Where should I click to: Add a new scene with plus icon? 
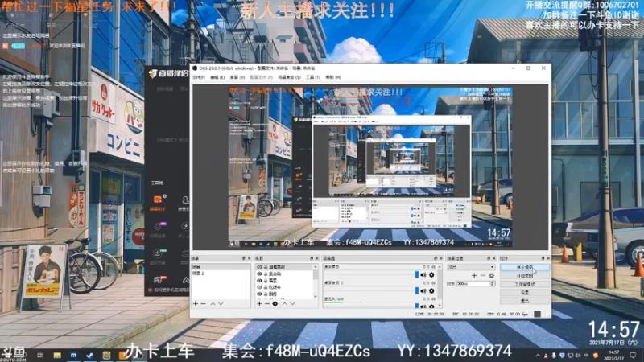point(196,304)
